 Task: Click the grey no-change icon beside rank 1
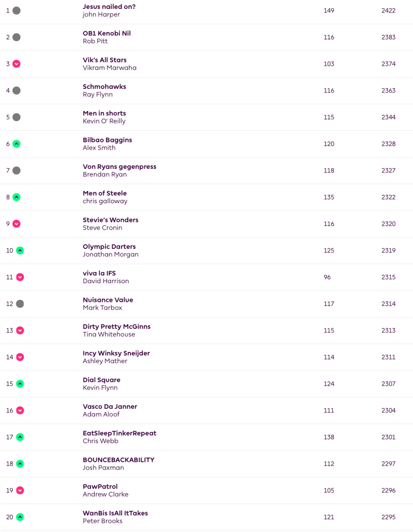pyautogui.click(x=17, y=10)
